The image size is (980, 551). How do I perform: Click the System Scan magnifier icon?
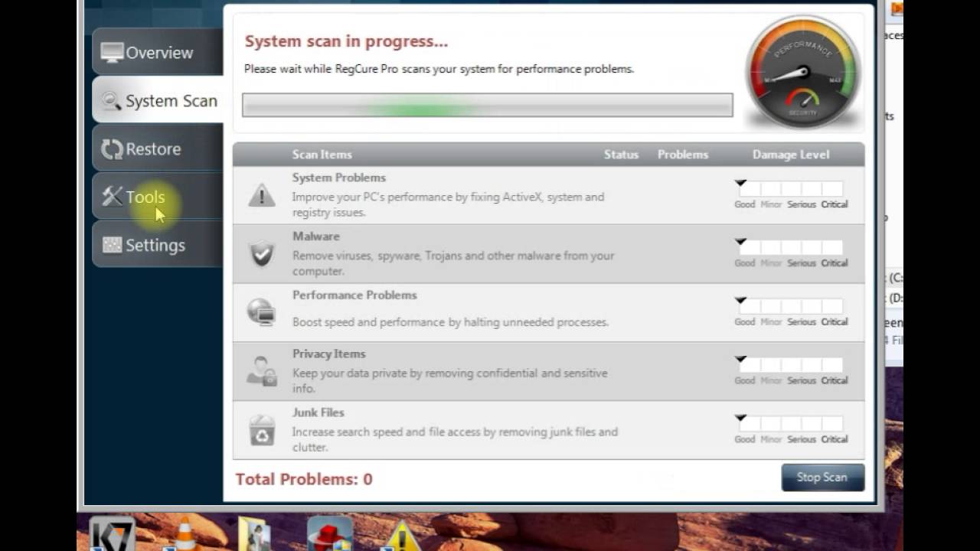click(x=112, y=101)
